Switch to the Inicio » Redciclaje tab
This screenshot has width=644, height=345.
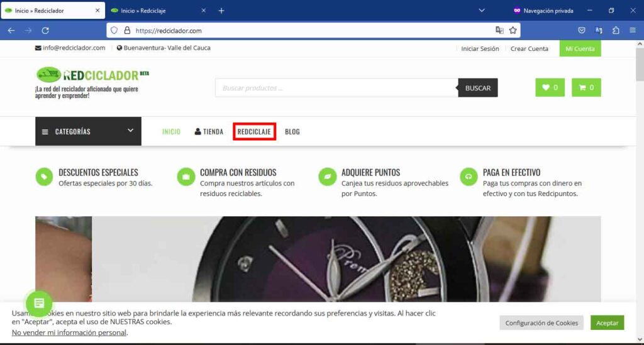pos(153,11)
